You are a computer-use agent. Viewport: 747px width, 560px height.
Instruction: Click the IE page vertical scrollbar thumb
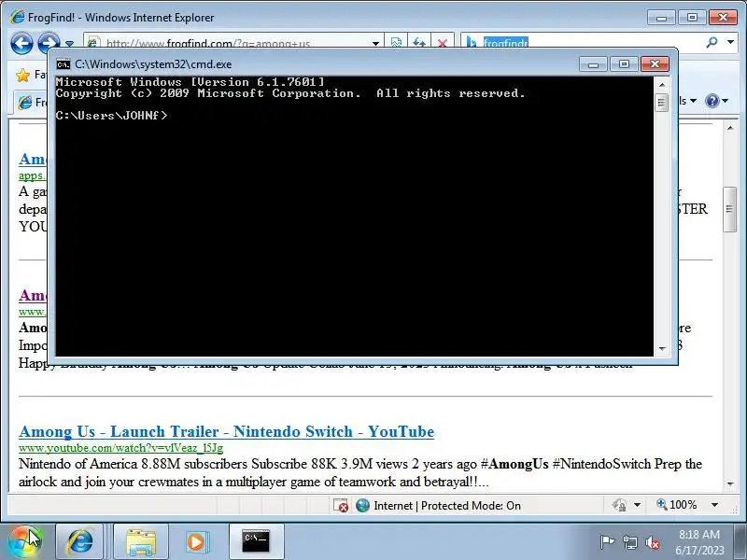click(x=730, y=209)
